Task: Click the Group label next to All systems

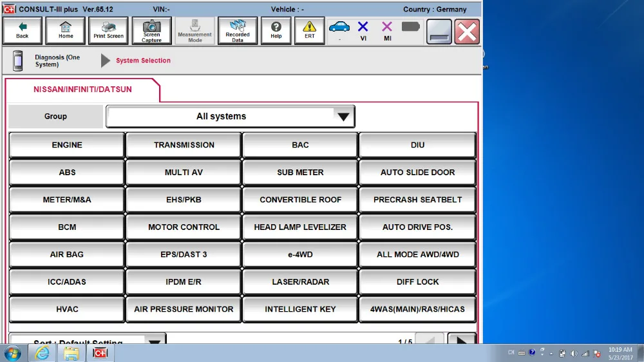Action: point(55,117)
